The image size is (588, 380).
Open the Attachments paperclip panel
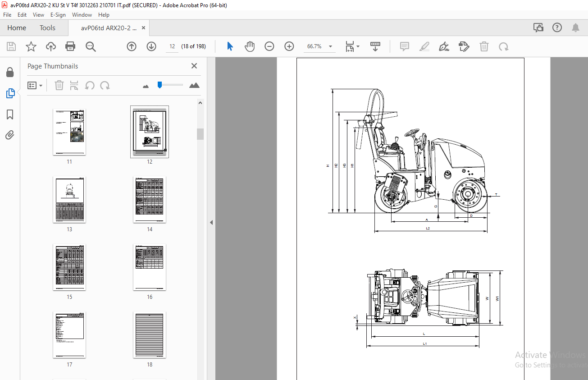click(x=10, y=135)
